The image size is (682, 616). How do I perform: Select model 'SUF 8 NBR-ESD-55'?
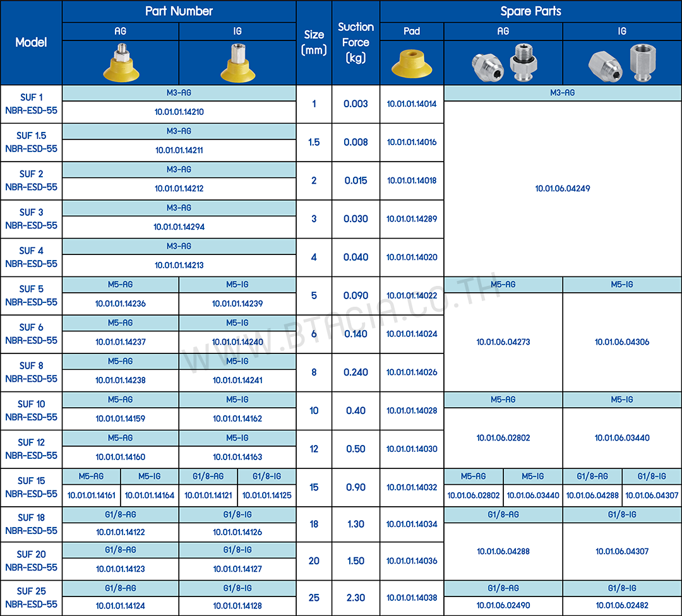32,372
